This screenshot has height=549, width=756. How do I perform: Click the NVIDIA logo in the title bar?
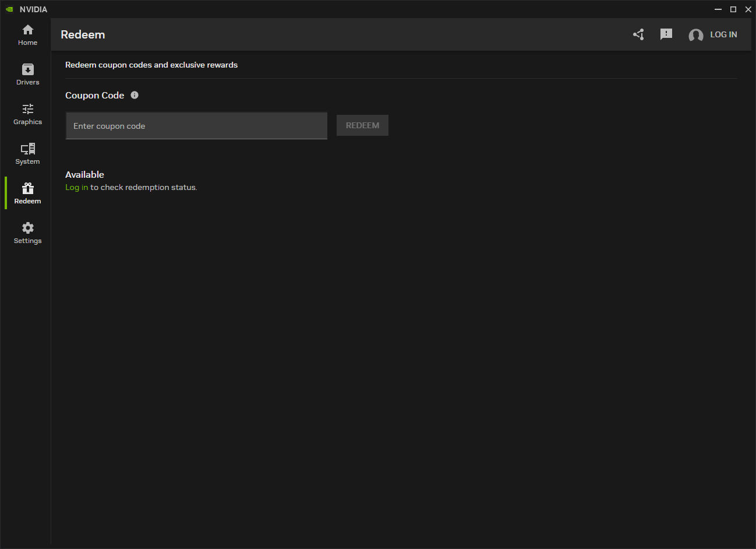point(9,9)
